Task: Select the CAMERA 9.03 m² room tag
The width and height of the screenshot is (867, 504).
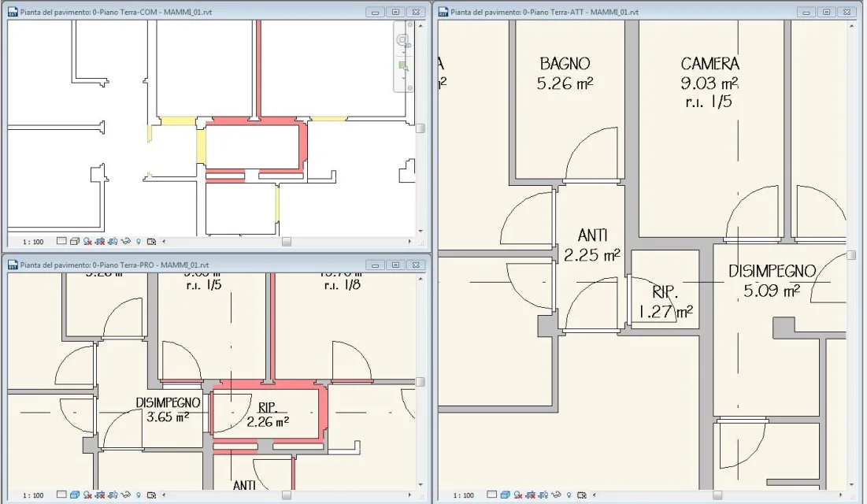Action: pyautogui.click(x=710, y=82)
